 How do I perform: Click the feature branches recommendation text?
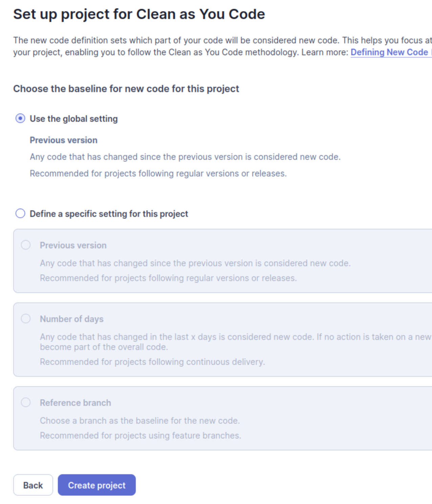[141, 435]
